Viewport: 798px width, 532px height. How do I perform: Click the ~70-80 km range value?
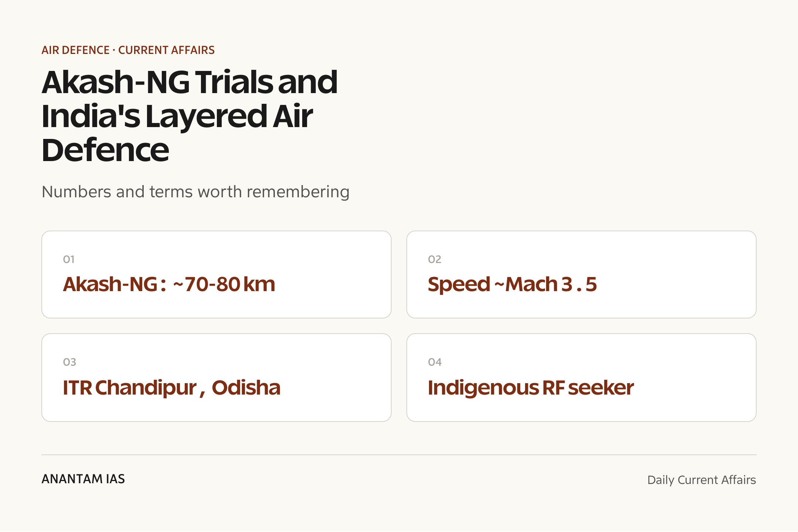pos(224,284)
